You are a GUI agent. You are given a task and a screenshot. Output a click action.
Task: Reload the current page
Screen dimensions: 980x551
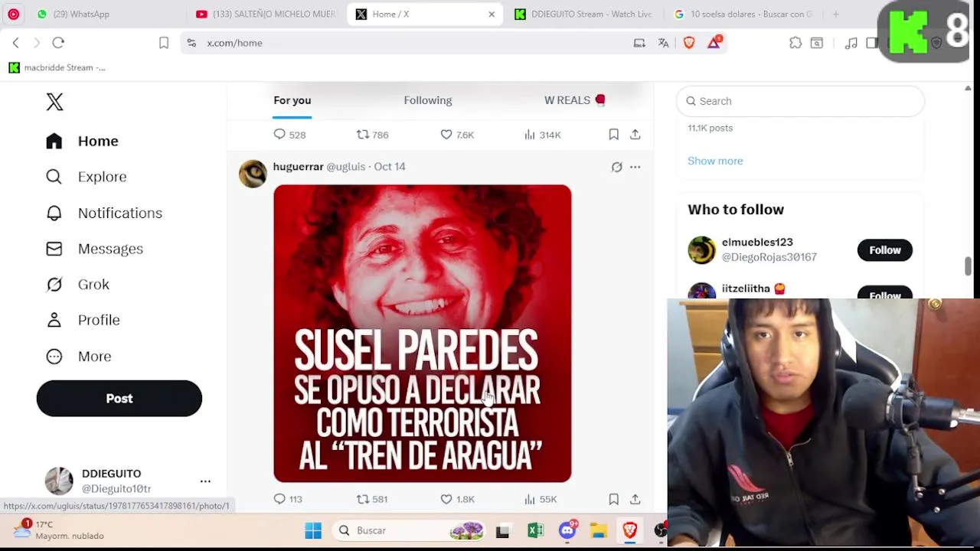(58, 43)
